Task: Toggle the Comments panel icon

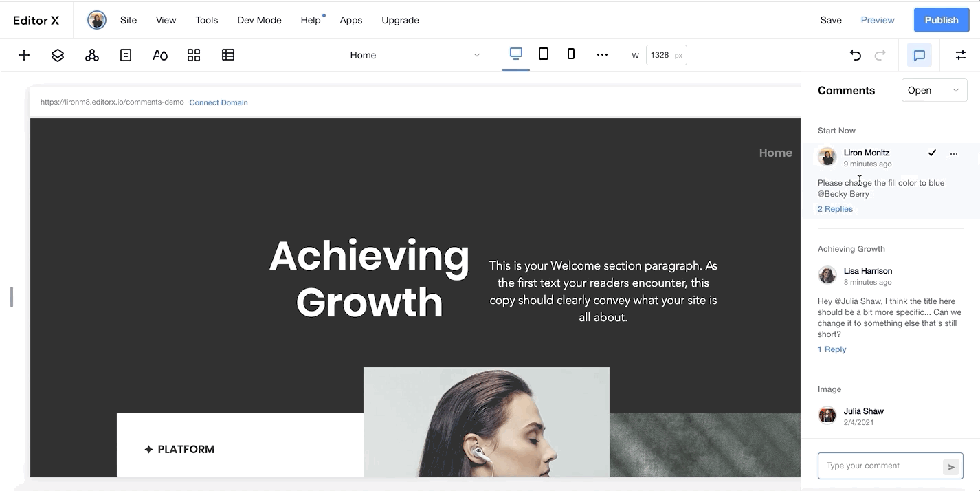Action: coord(920,55)
